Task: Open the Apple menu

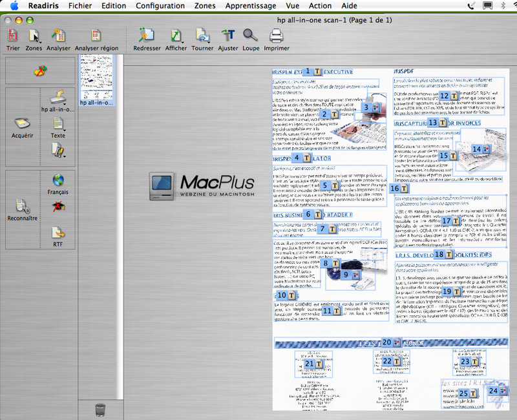Action: click(x=14, y=6)
